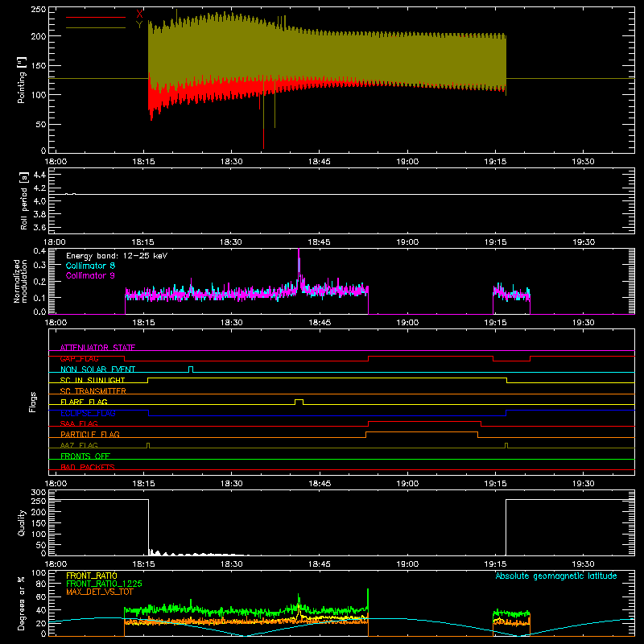This screenshot has width=644, height=644.
Task: Click the olive Y legend line sample
Action: pyautogui.click(x=96, y=28)
